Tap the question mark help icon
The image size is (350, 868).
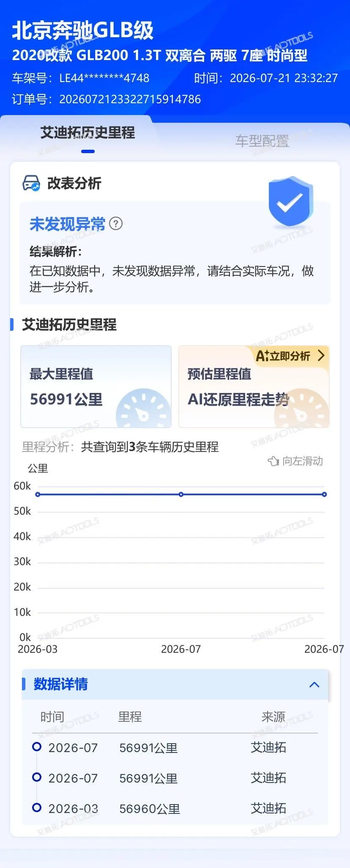116,223
